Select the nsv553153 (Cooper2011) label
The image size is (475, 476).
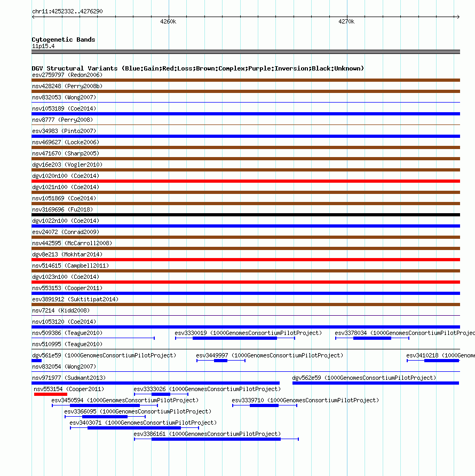(x=67, y=288)
